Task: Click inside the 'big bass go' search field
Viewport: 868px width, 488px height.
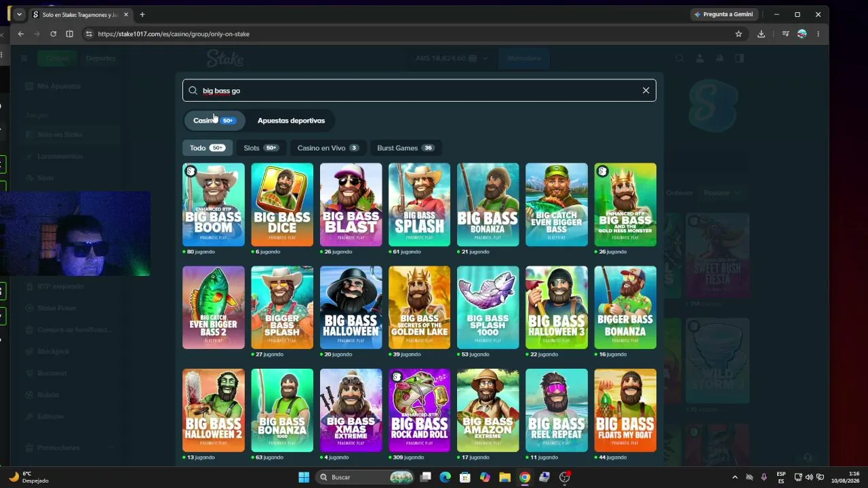Action: 419,90
